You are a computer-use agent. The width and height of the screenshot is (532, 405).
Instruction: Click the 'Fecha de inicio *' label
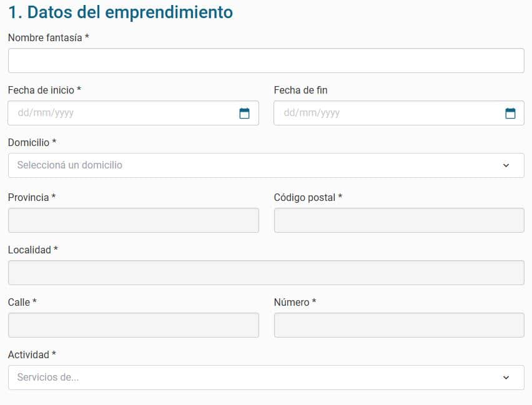(x=44, y=90)
